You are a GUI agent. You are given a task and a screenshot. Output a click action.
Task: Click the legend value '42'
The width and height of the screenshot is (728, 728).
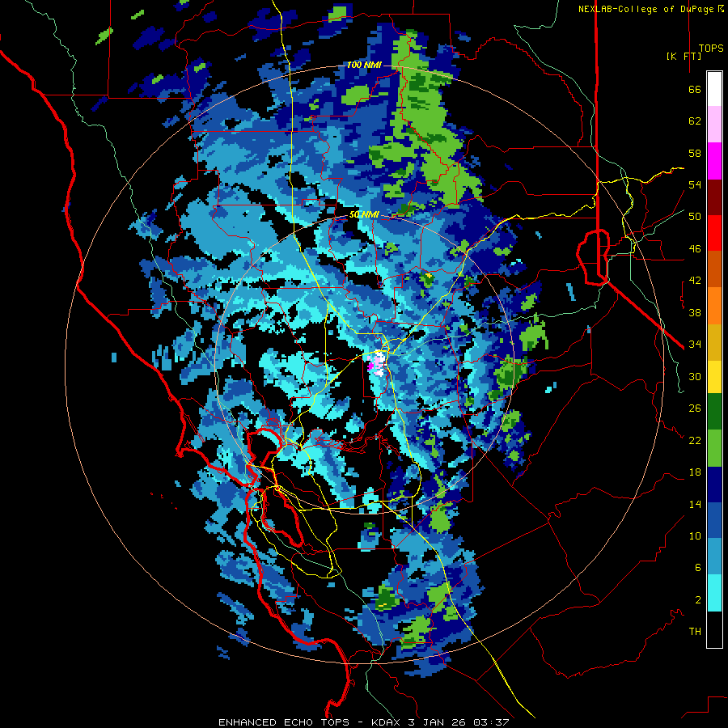[x=695, y=281]
